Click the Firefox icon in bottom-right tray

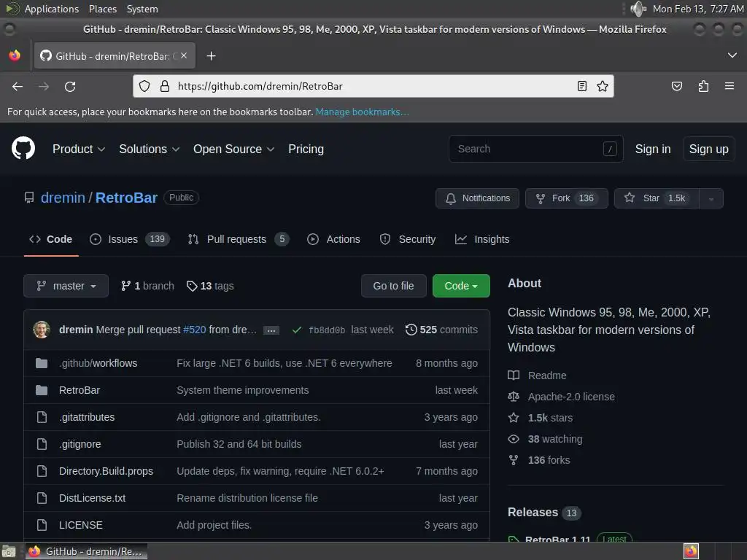tap(691, 551)
